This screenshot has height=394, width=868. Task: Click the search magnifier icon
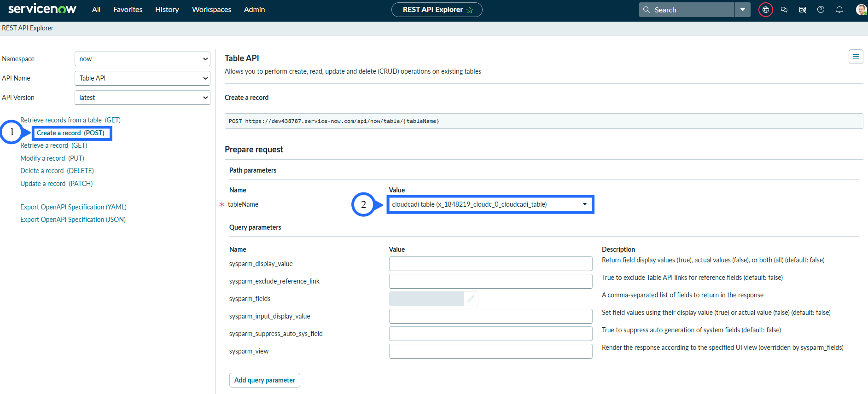(647, 10)
